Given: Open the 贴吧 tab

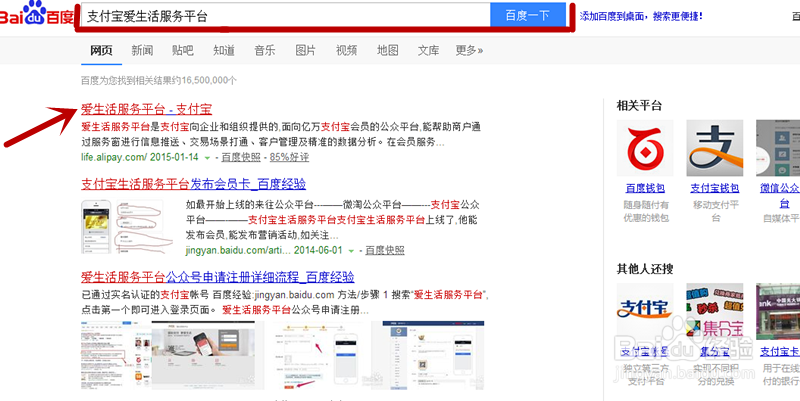Looking at the screenshot, I should (183, 51).
